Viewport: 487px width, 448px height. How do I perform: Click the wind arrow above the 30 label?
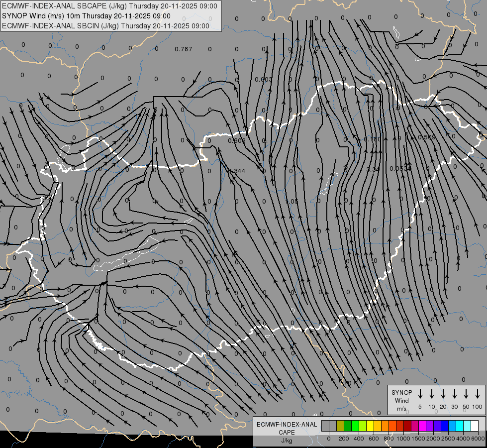[x=454, y=394]
